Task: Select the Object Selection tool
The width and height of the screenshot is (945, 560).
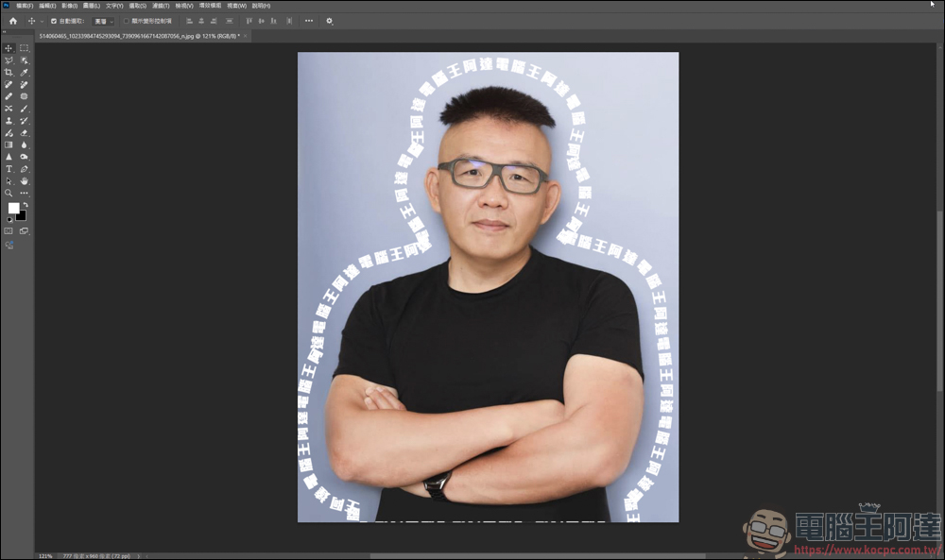Action: [25, 60]
